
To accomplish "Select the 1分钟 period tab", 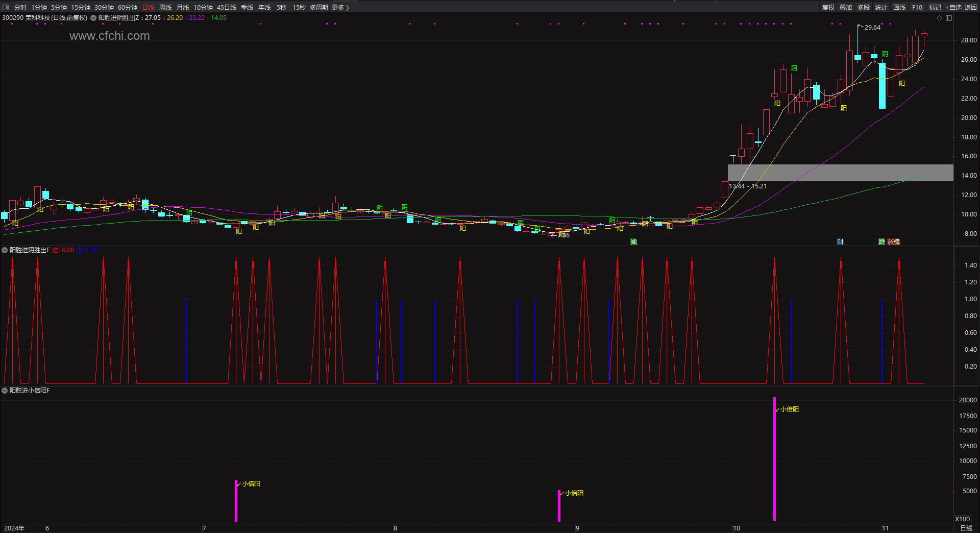I will click(x=39, y=7).
